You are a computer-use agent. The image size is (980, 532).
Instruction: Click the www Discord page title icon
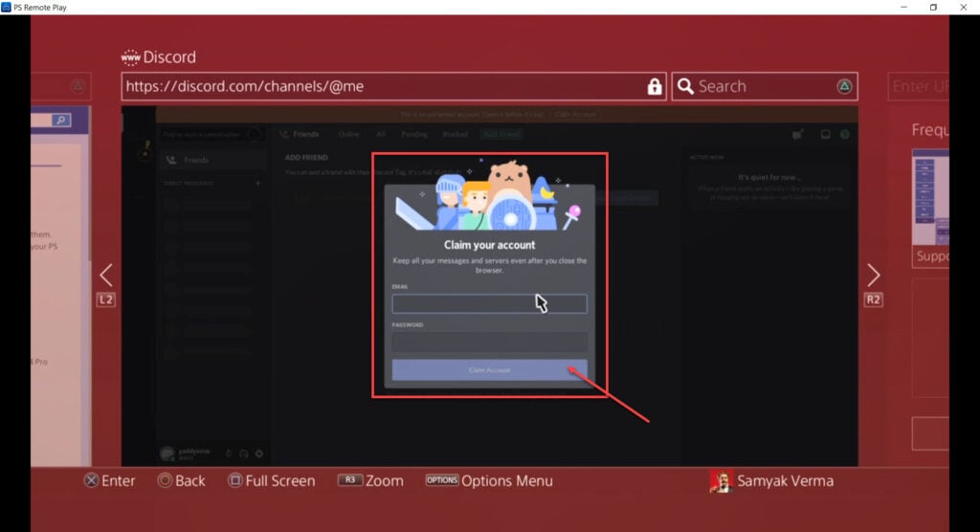tap(130, 57)
